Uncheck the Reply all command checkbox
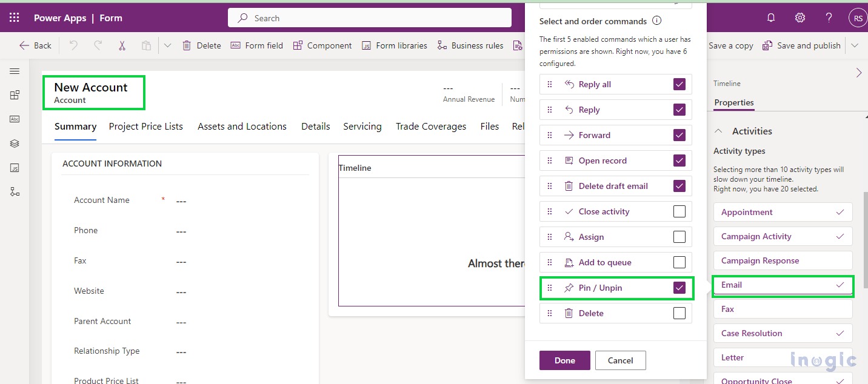 (679, 84)
